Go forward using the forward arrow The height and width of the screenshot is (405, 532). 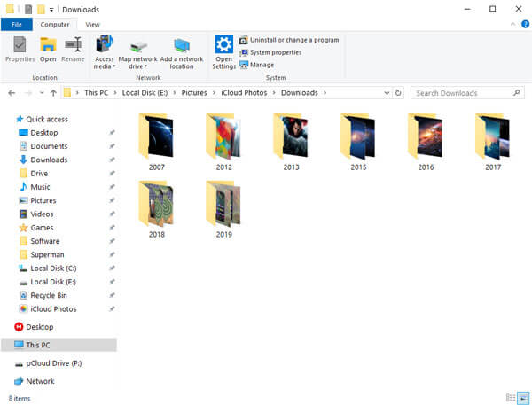click(28, 93)
